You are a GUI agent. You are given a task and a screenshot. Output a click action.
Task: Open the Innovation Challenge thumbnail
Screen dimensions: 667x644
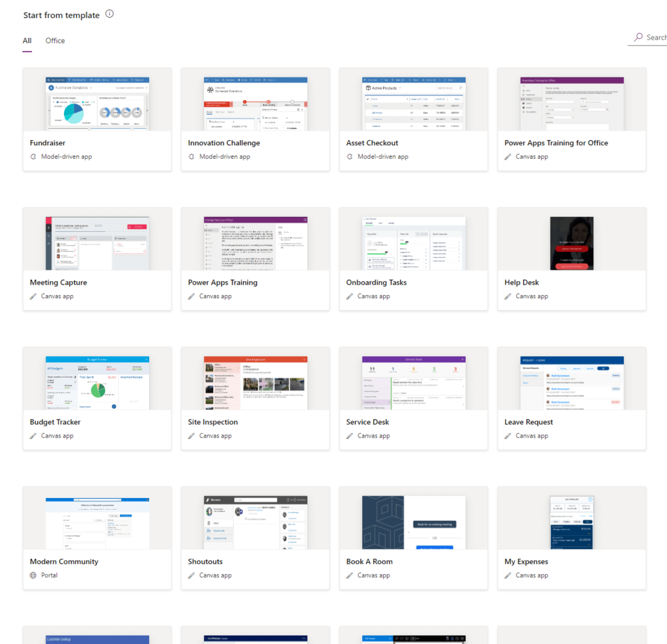pos(255,104)
